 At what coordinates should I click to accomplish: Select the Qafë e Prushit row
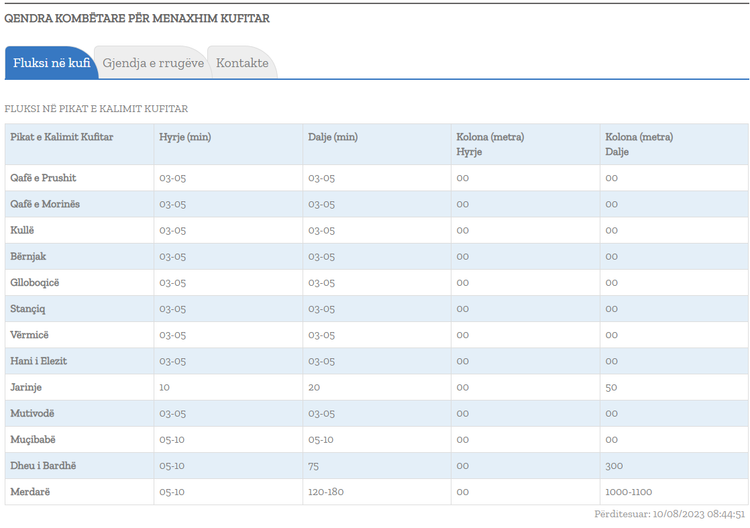click(376, 178)
